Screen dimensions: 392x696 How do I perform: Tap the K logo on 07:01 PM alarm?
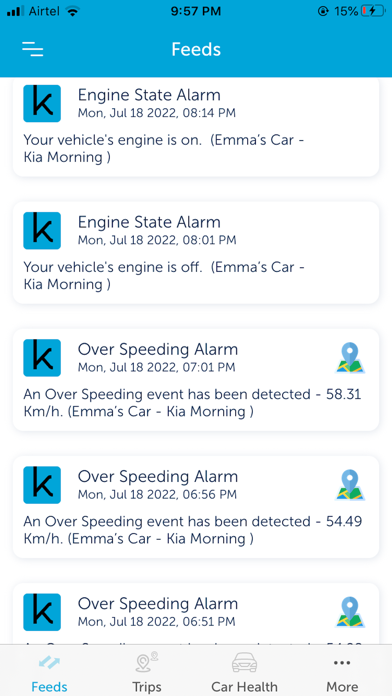(42, 358)
